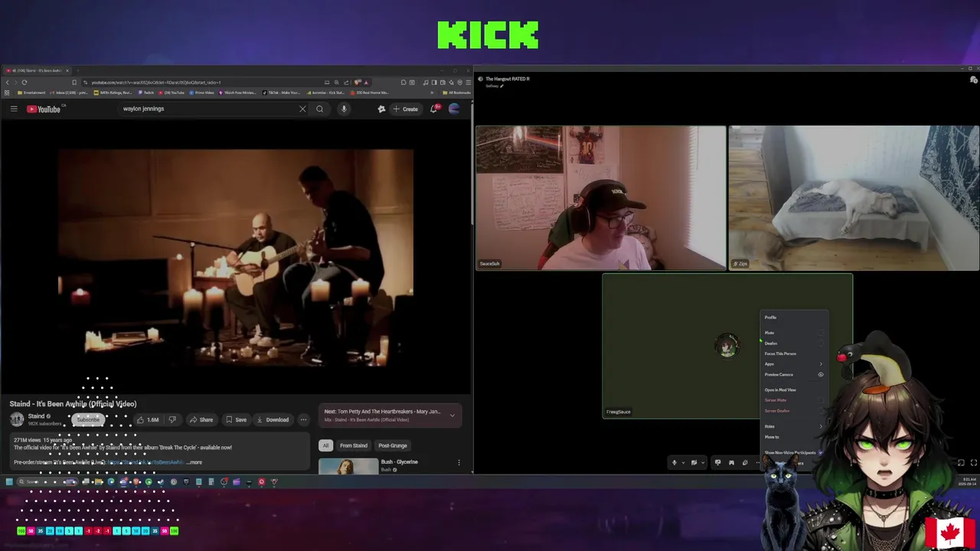Screen dimensions: 980x551
Task: Open Discord activities game controller icon
Action: [731, 462]
